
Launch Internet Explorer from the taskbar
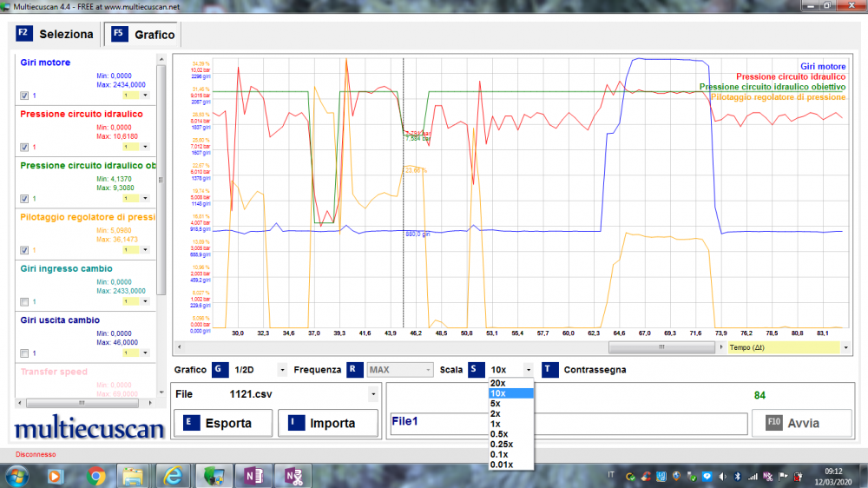[x=174, y=475]
